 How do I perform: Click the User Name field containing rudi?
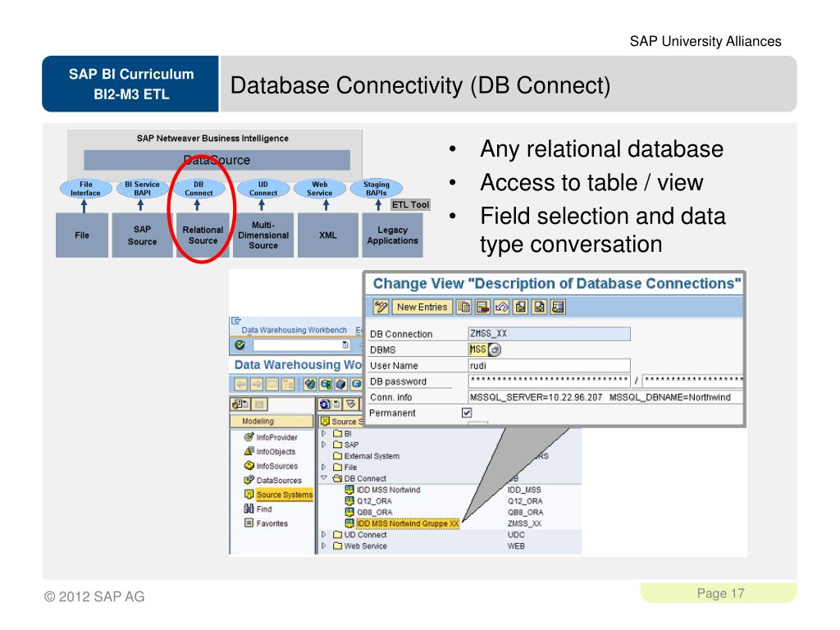pyautogui.click(x=549, y=365)
